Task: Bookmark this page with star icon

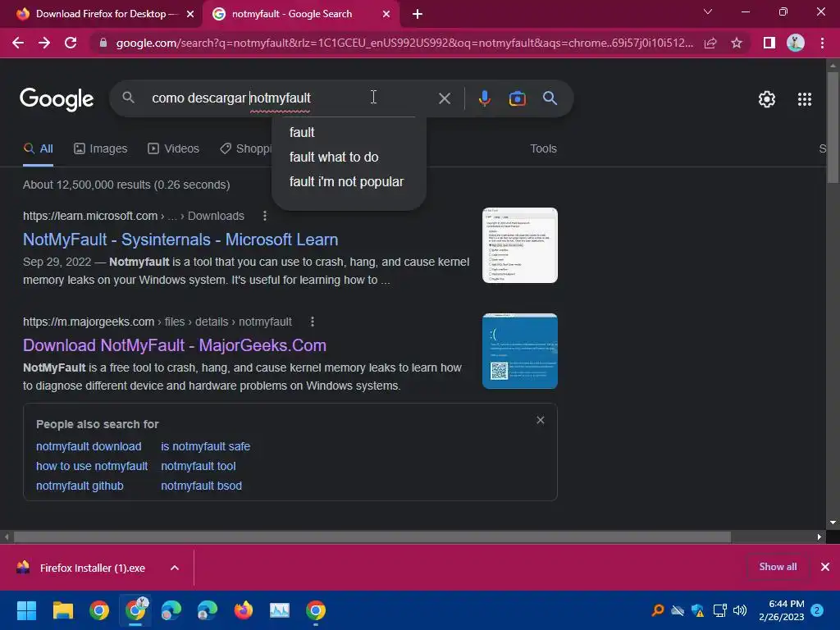Action: point(737,43)
